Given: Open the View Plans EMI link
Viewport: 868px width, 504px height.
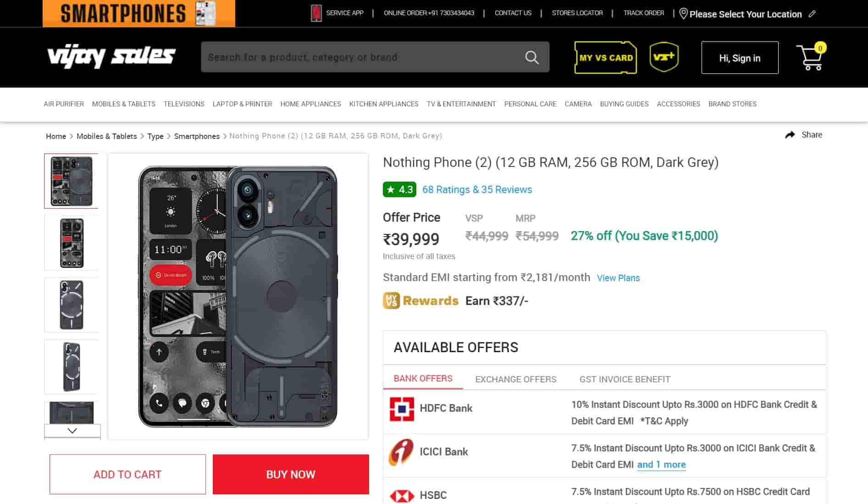Looking at the screenshot, I should pyautogui.click(x=618, y=278).
